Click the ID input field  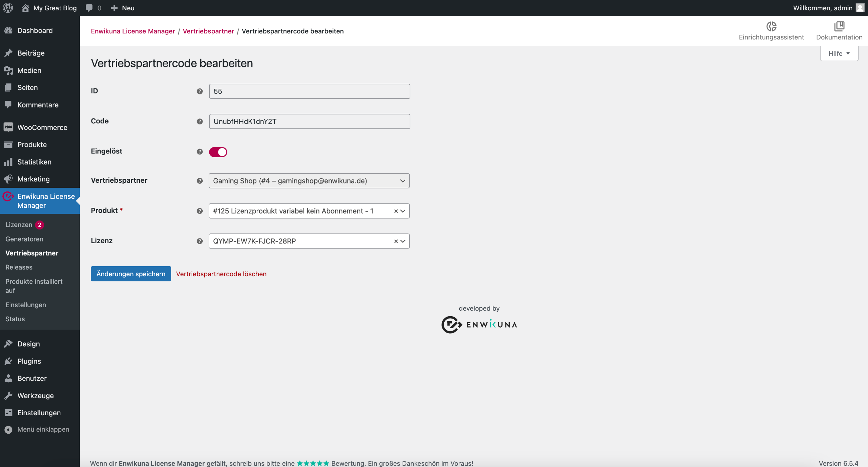click(309, 91)
